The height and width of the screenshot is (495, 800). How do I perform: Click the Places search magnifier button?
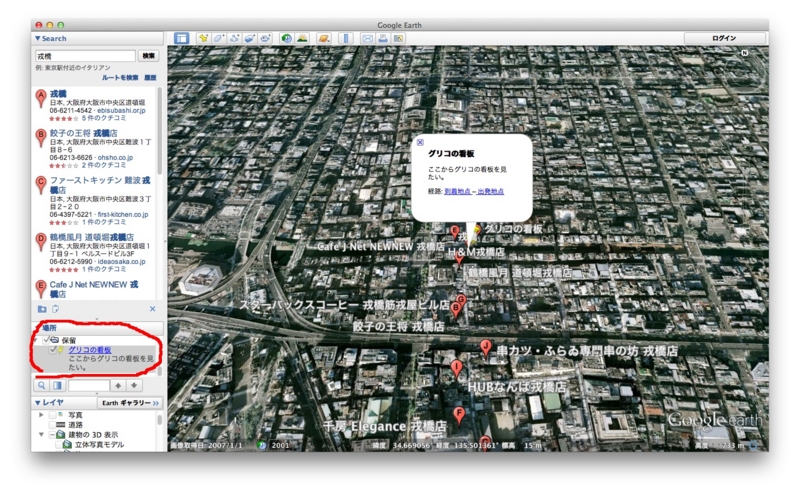click(x=42, y=386)
